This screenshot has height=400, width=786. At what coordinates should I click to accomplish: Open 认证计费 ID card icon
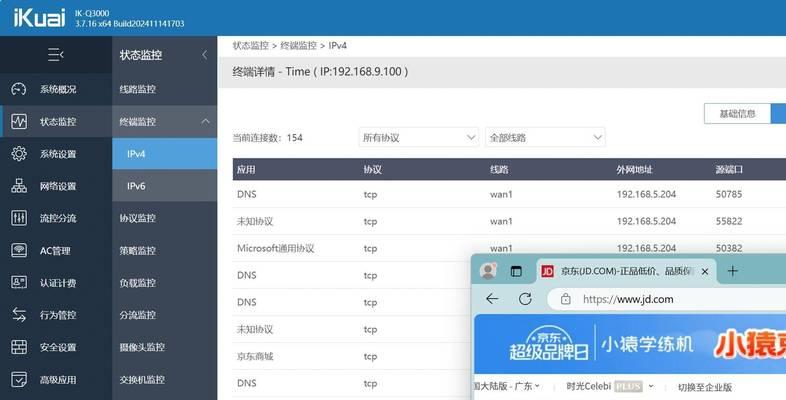coord(19,283)
